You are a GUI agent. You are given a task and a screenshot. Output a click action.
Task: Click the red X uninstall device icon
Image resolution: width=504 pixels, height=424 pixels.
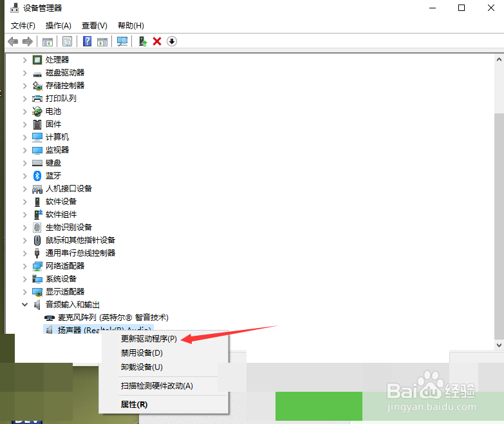[x=157, y=41]
